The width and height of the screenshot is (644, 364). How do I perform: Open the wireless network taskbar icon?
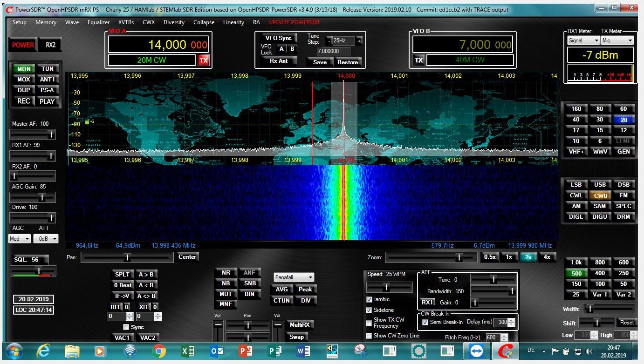point(130,351)
